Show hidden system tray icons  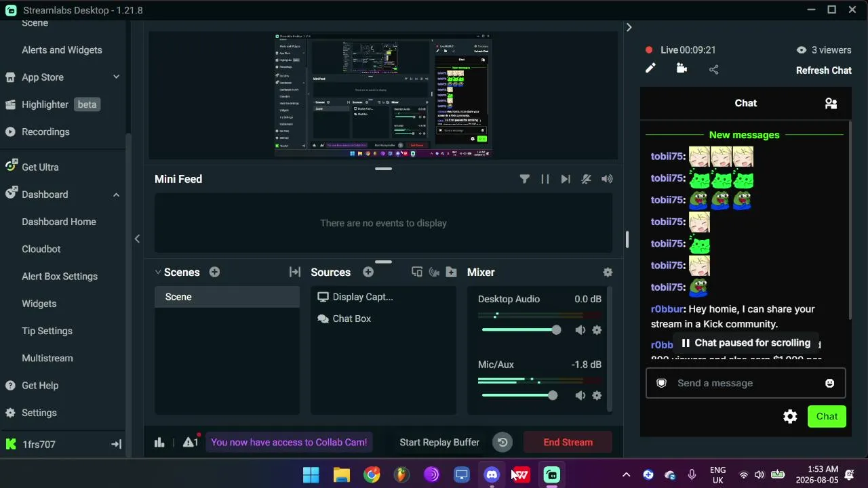click(626, 474)
